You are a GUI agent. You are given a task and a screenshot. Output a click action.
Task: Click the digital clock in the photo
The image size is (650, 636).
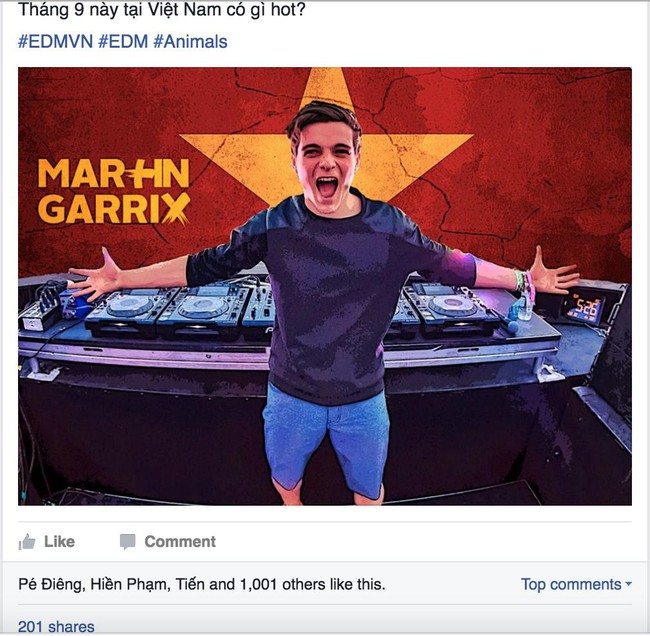click(586, 309)
